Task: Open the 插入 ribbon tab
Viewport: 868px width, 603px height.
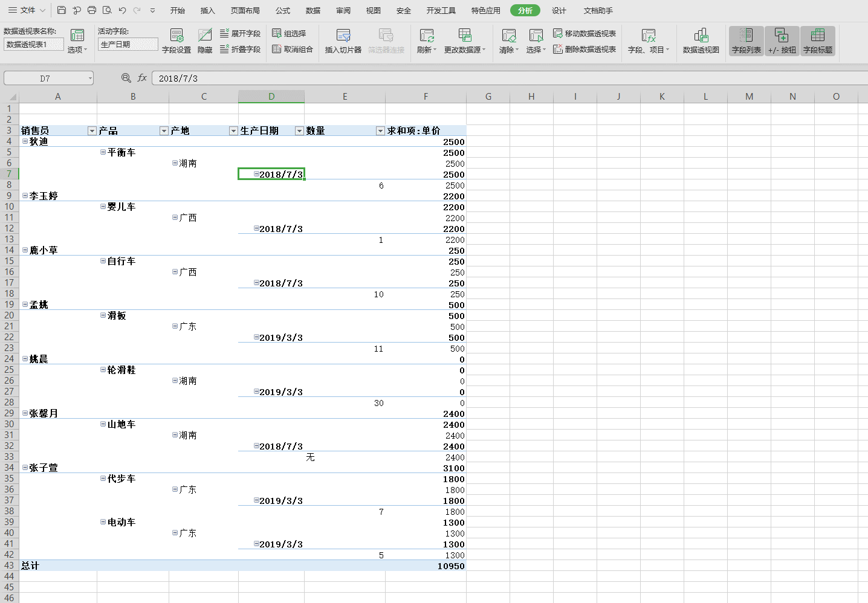Action: click(x=207, y=10)
